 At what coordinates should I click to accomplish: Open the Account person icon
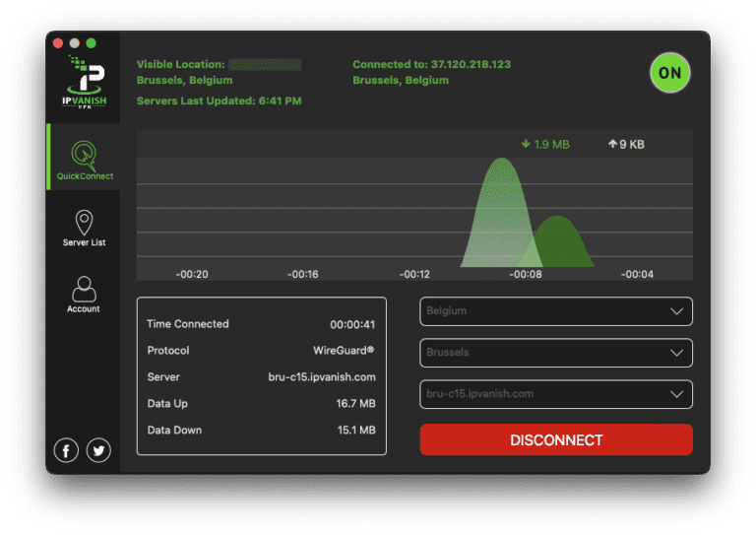(x=84, y=288)
